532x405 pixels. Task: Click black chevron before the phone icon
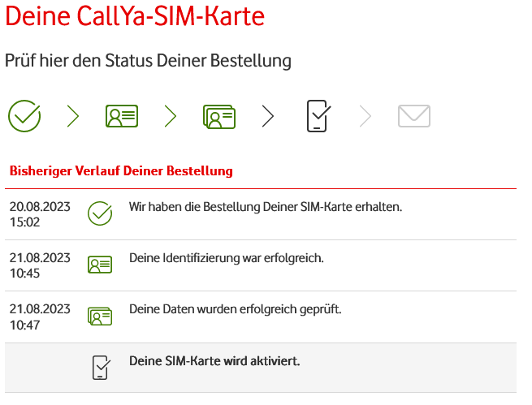click(x=268, y=116)
